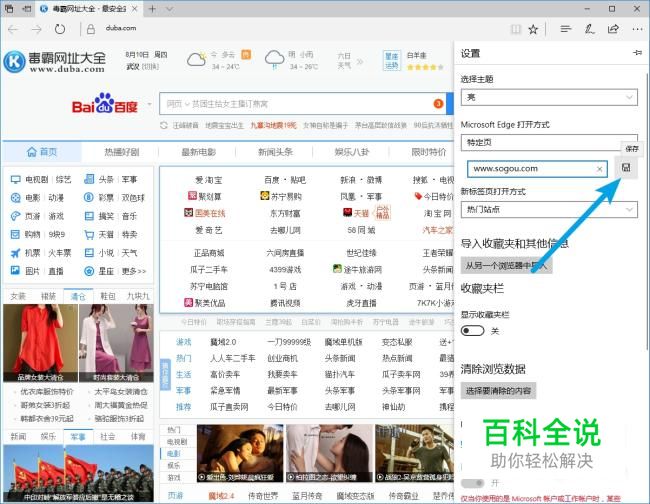Open the more actions ellipsis menu
This screenshot has height=504, width=650.
coord(637,29)
